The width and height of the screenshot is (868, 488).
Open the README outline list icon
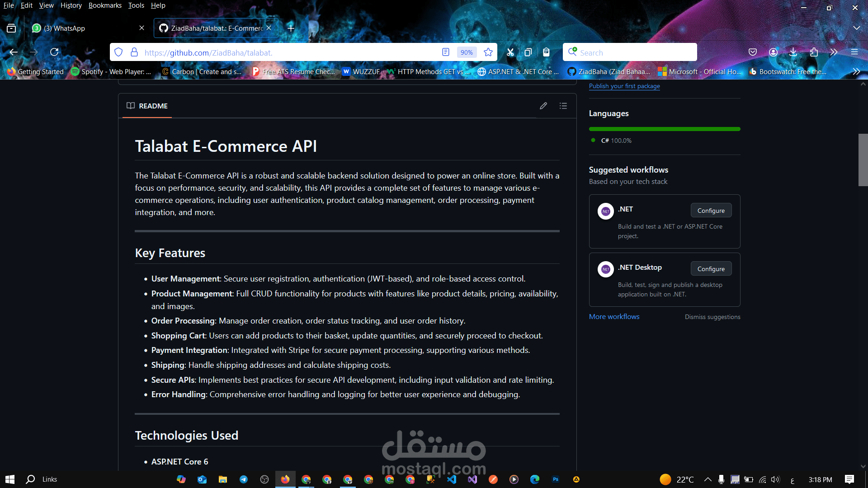tap(563, 106)
